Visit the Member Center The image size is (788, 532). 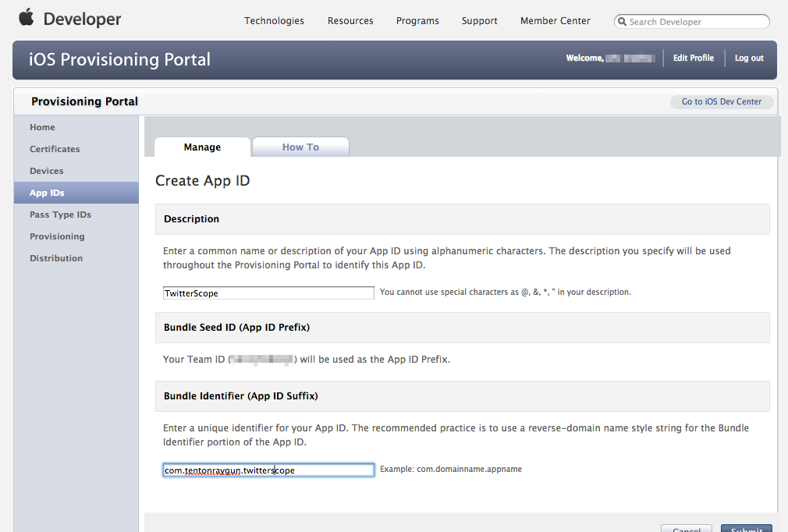pyautogui.click(x=556, y=20)
